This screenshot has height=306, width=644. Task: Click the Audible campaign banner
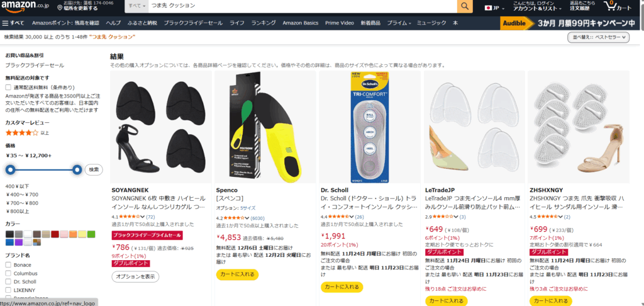570,23
